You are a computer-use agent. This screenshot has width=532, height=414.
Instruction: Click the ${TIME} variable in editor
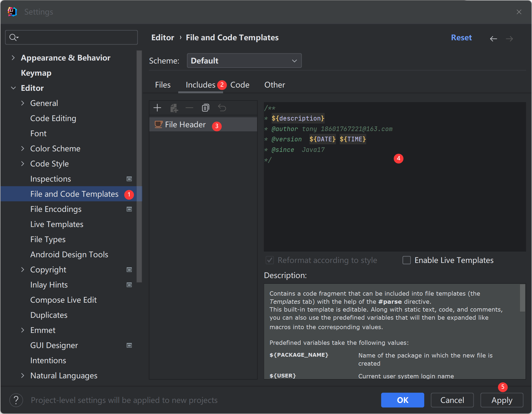point(353,139)
